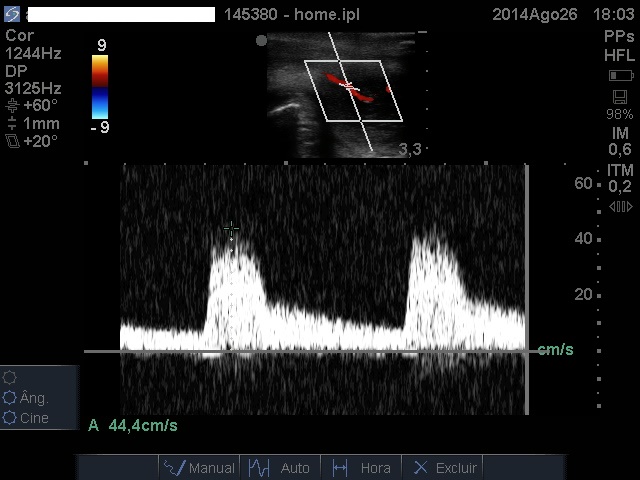Image resolution: width=640 pixels, height=480 pixels.
Task: Click the Doppler angle correction icon
Action: click(x=12, y=105)
